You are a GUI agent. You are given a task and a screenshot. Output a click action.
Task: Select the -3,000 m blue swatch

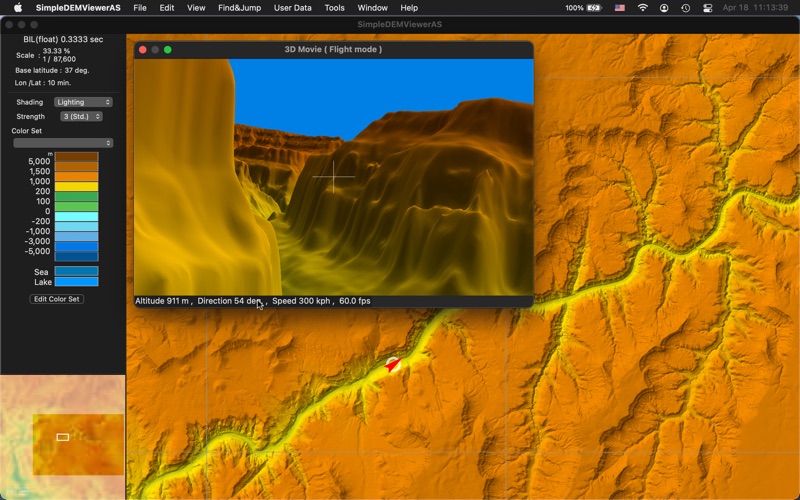(x=77, y=237)
